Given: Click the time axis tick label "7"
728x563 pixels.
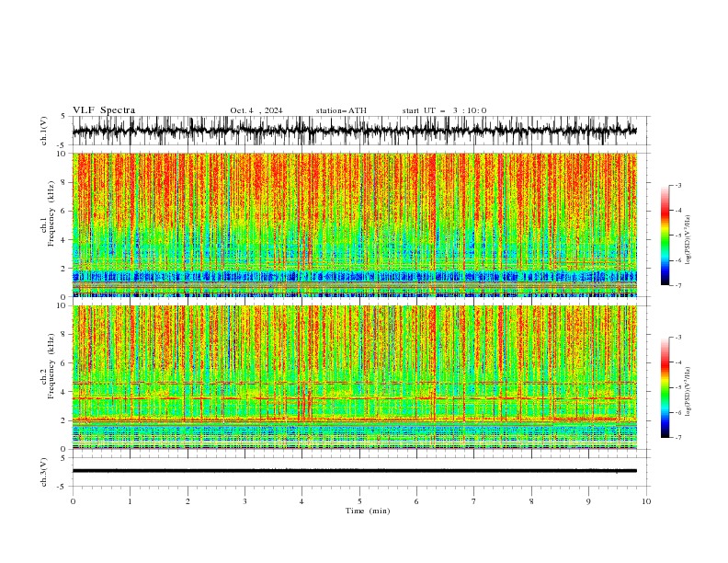Looking at the screenshot, I should tap(474, 501).
